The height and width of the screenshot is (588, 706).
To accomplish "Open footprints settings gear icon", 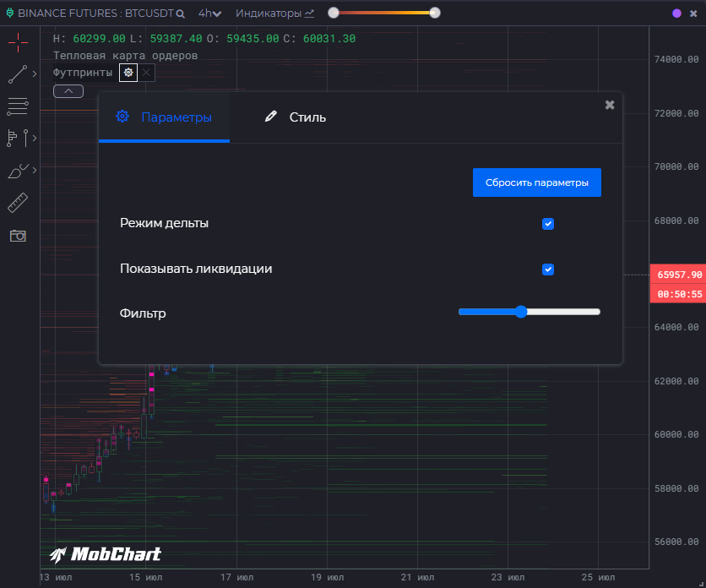I will [x=128, y=73].
